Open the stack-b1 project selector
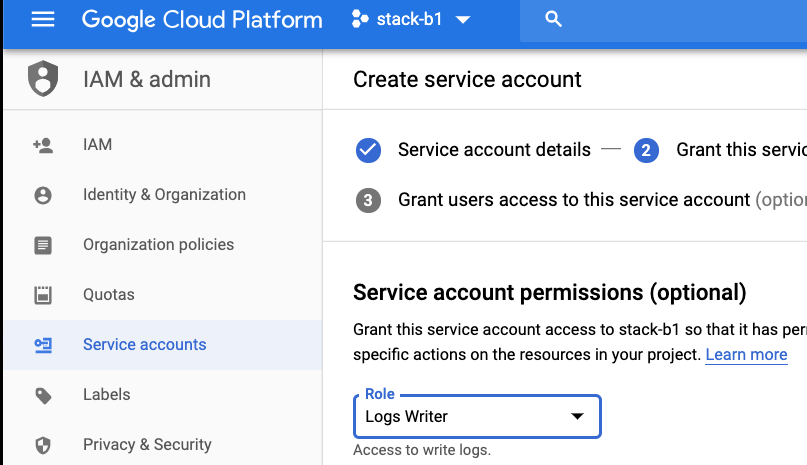Screen dimensions: 807x465 [x=411, y=20]
